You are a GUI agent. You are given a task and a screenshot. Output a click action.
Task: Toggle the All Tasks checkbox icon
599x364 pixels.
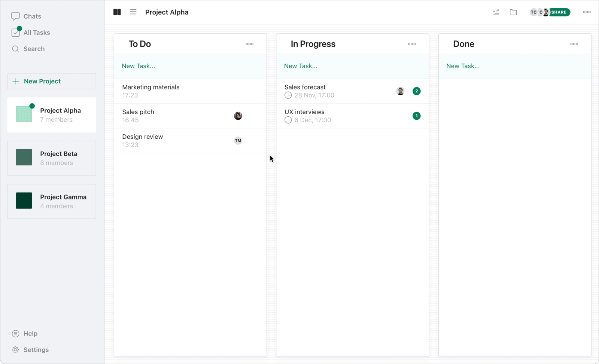pyautogui.click(x=16, y=33)
